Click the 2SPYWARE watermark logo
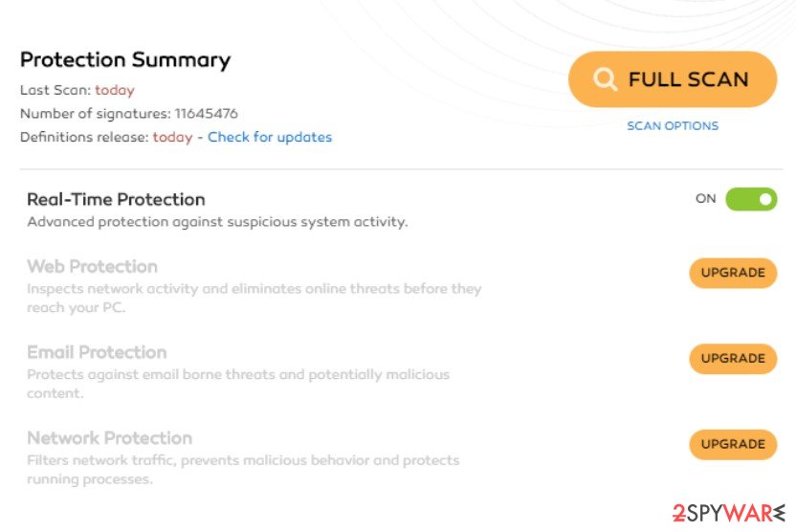Viewport: 796px width, 532px height. (729, 513)
